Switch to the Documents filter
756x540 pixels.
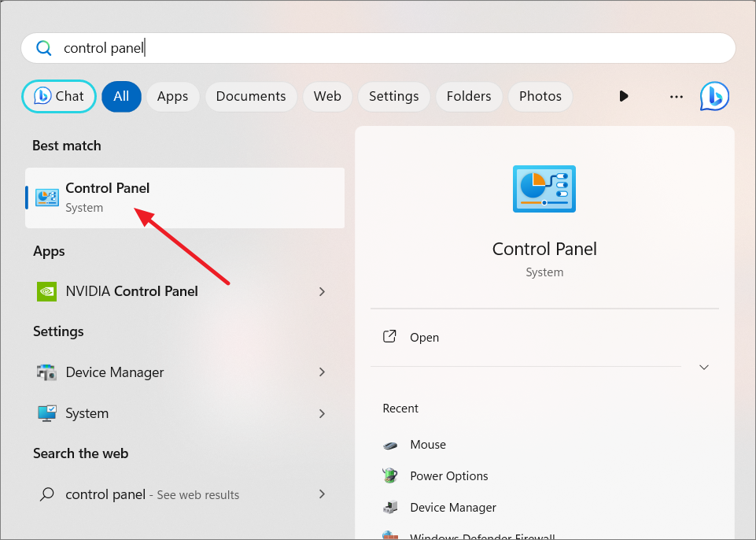[251, 96]
